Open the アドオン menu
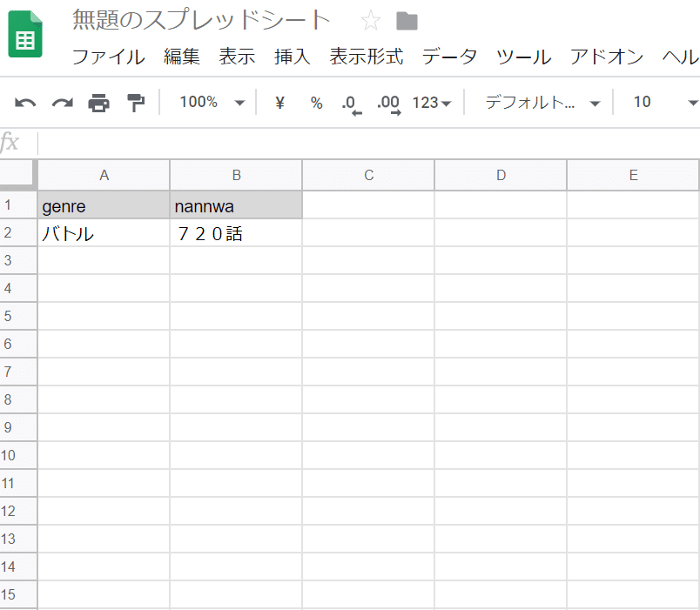Screen dimensions: 700x610 [x=607, y=57]
